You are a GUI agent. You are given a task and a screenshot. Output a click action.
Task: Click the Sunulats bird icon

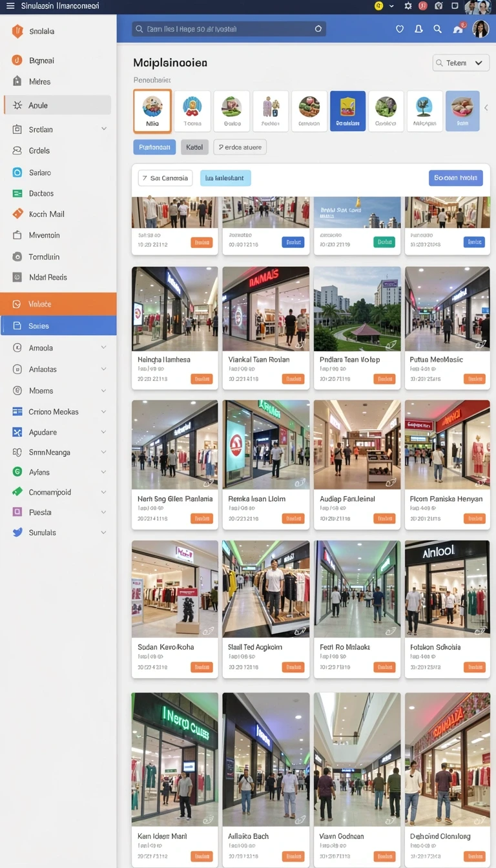coord(17,532)
